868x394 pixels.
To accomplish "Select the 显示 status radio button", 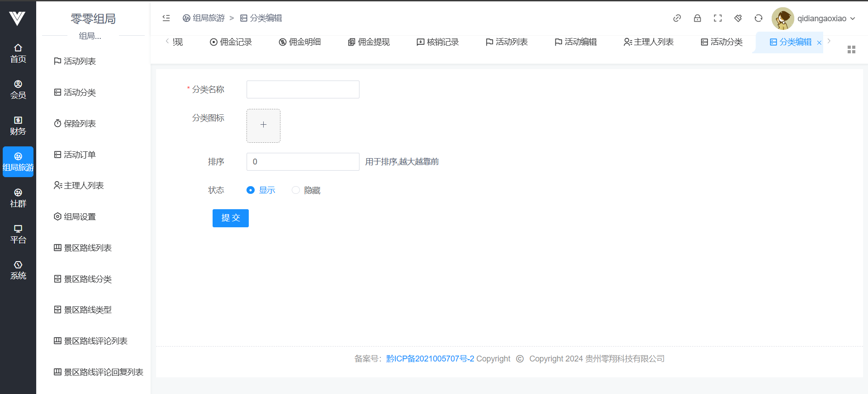I will (x=251, y=190).
